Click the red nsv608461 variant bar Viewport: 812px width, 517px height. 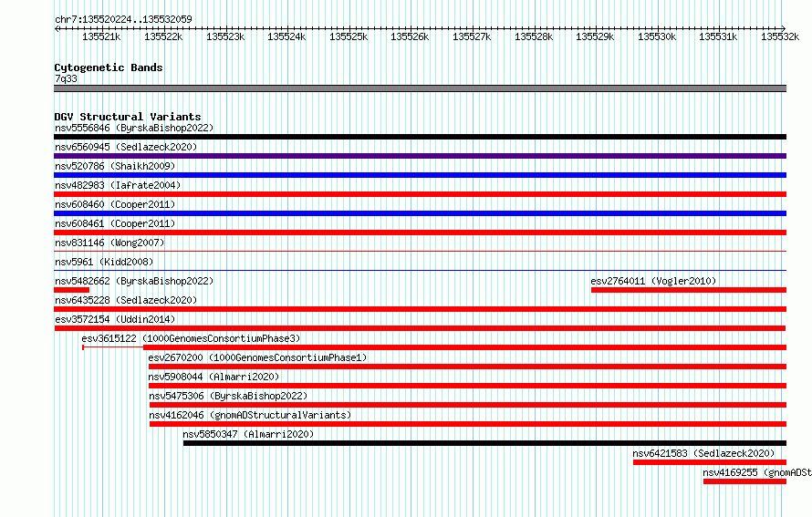[420, 233]
